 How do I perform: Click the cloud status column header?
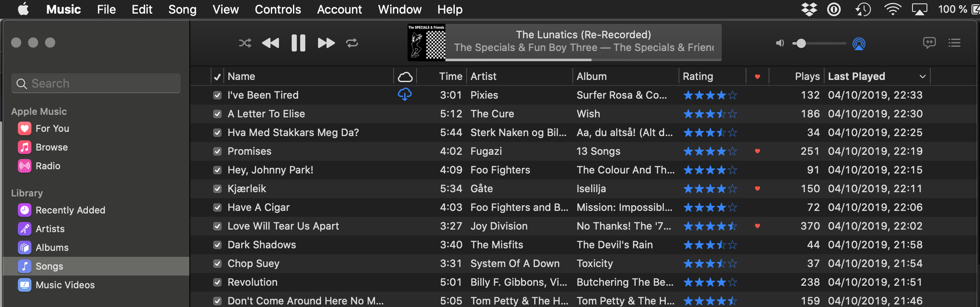[x=405, y=77]
